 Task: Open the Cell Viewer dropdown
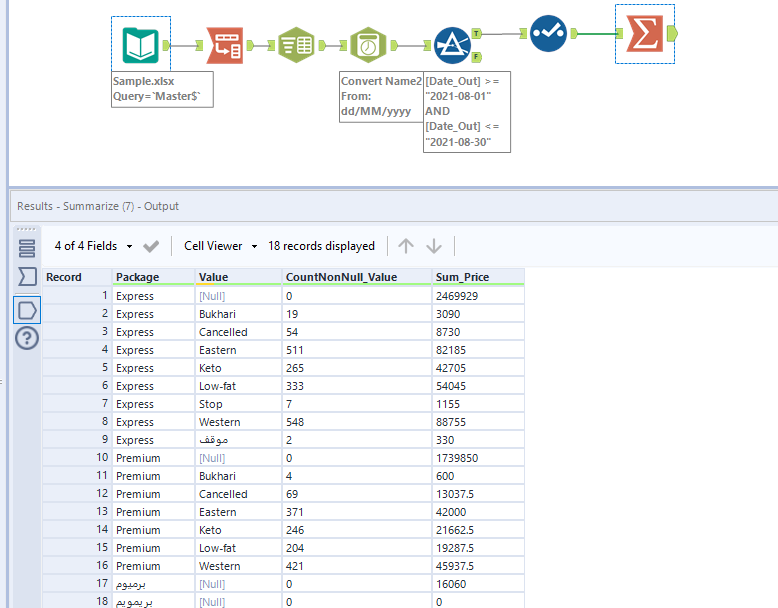pos(220,246)
